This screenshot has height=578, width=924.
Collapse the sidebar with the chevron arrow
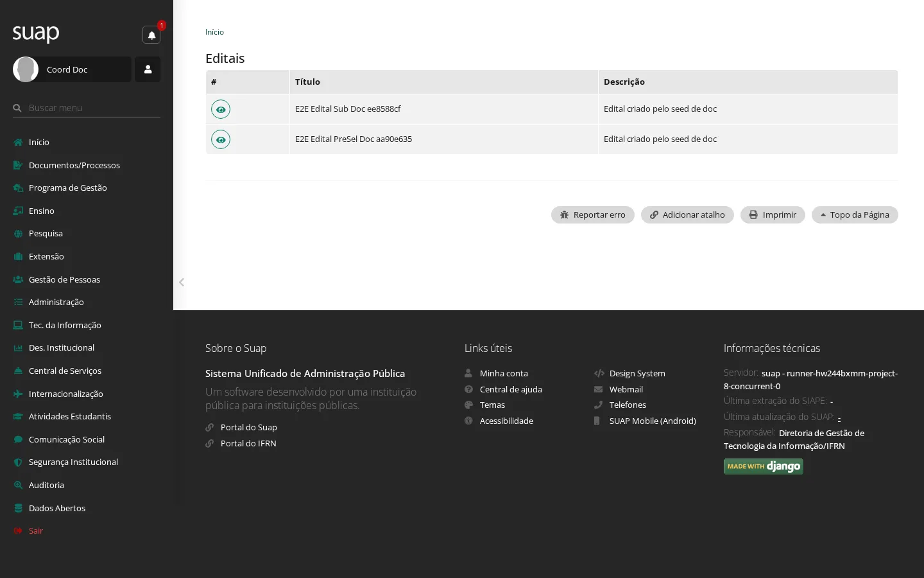click(x=182, y=282)
